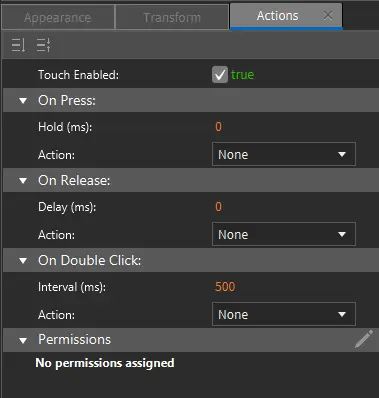Close the Actions tab
Screen dimensions: 379x398
[328, 15]
